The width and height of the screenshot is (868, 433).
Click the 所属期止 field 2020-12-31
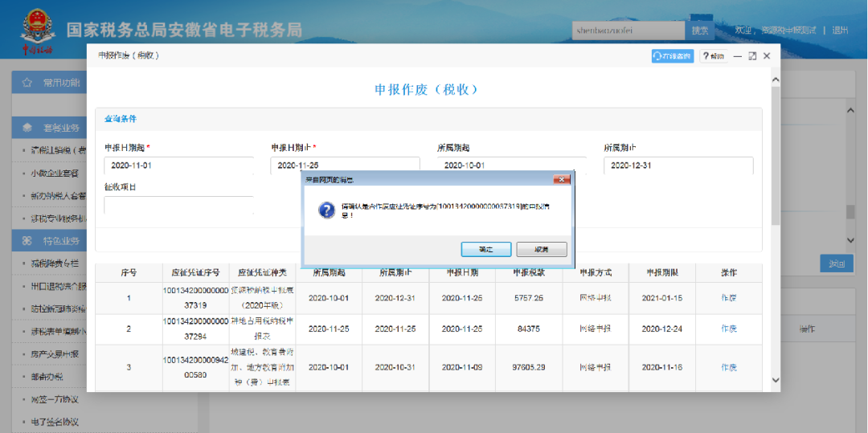(678, 165)
